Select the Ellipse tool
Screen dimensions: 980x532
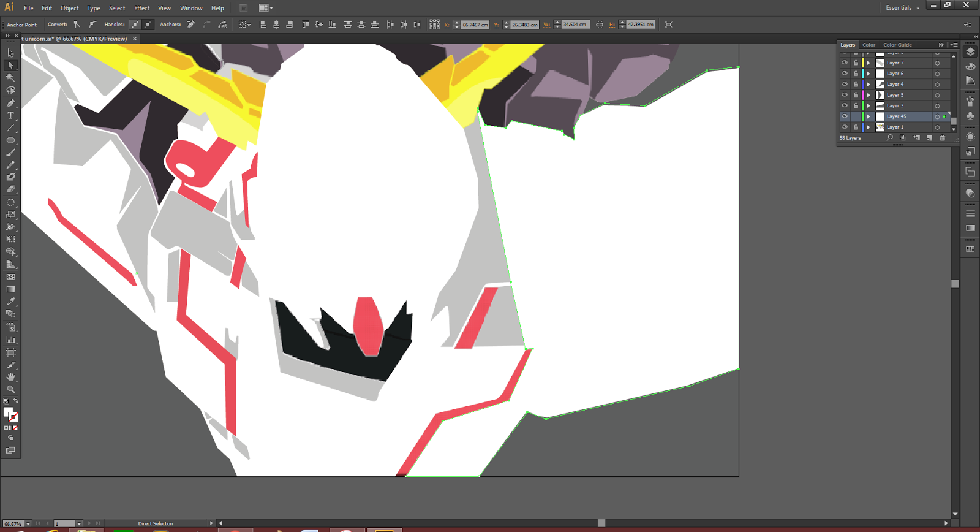pyautogui.click(x=10, y=140)
